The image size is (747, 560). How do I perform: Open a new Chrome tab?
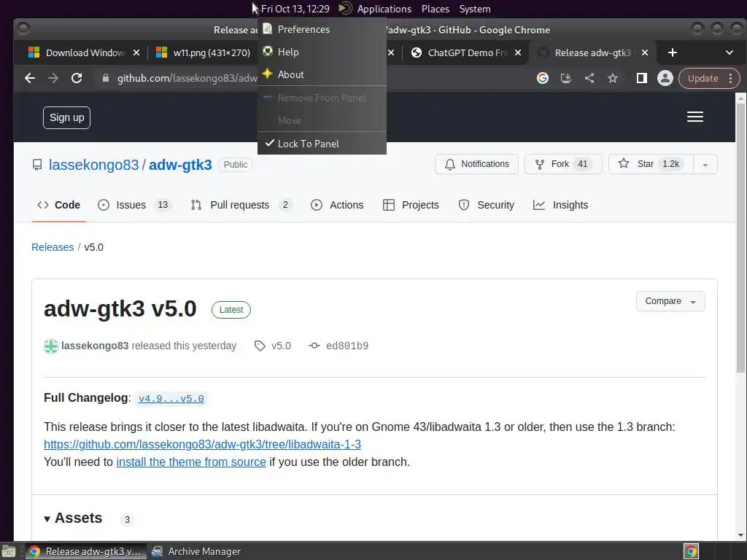[x=672, y=52]
